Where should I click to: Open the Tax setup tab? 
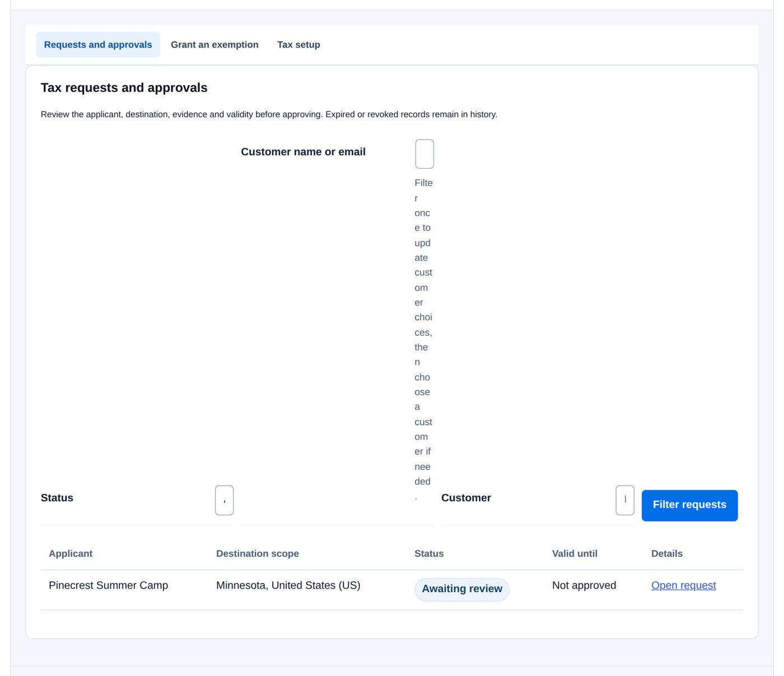tap(298, 45)
